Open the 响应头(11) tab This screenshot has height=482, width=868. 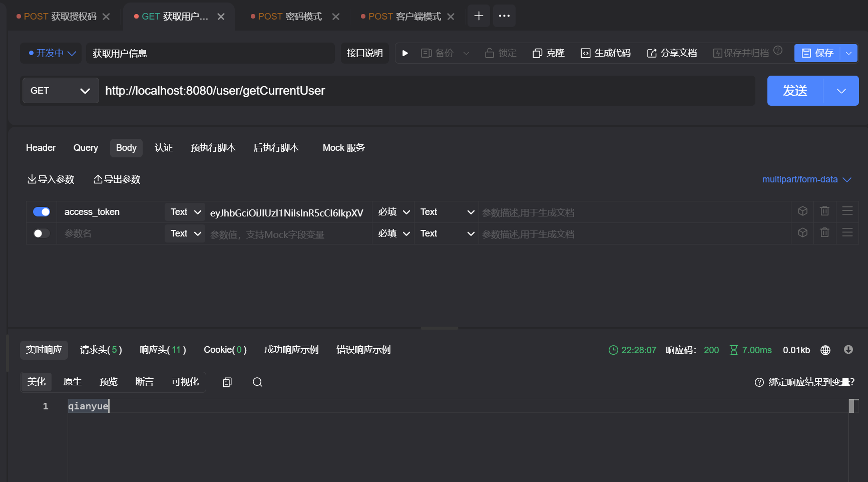pos(163,350)
